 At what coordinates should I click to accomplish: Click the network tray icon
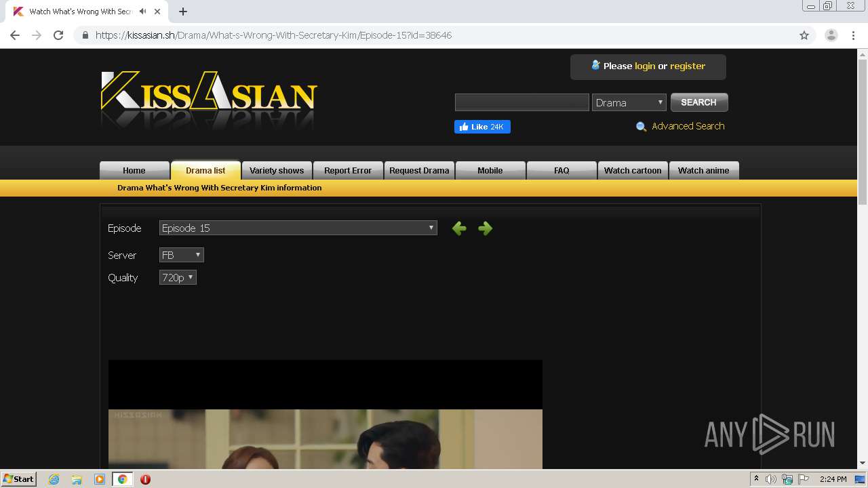pyautogui.click(x=787, y=479)
